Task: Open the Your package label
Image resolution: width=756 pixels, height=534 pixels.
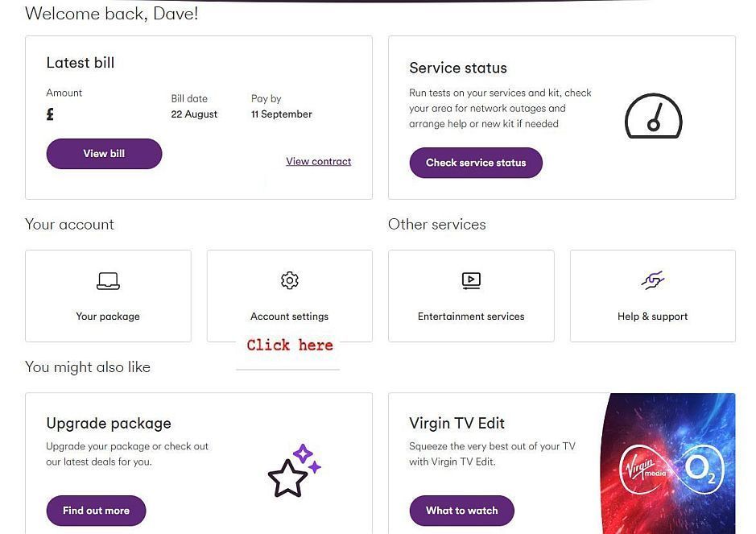Action: coord(108,317)
